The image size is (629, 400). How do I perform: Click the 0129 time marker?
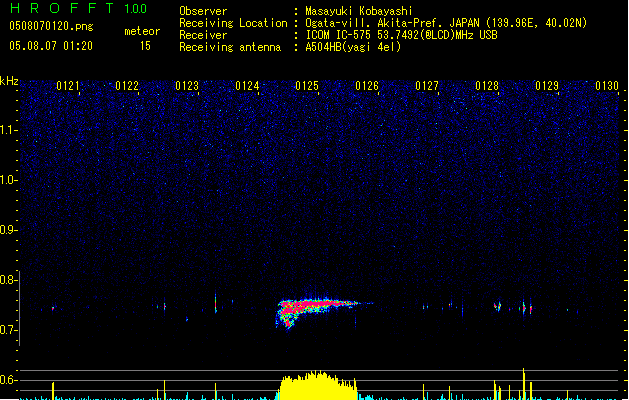547,86
